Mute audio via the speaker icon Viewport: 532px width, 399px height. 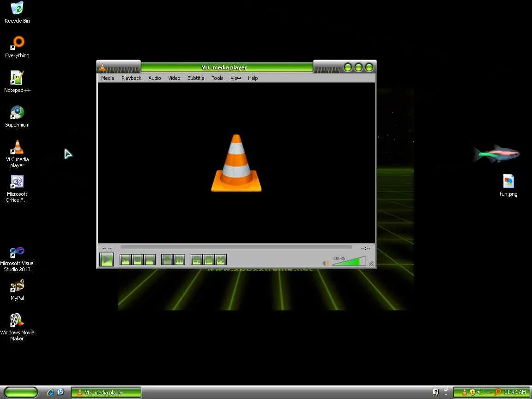[x=326, y=263]
